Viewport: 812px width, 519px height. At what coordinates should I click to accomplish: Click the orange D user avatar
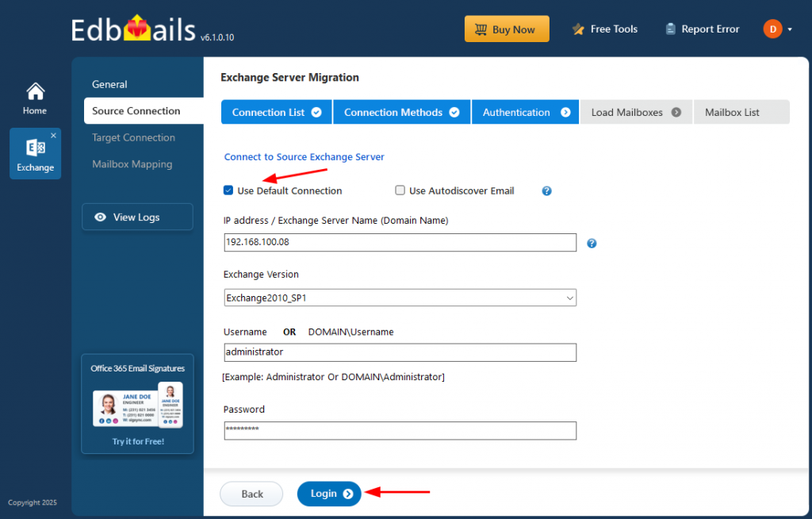point(772,29)
